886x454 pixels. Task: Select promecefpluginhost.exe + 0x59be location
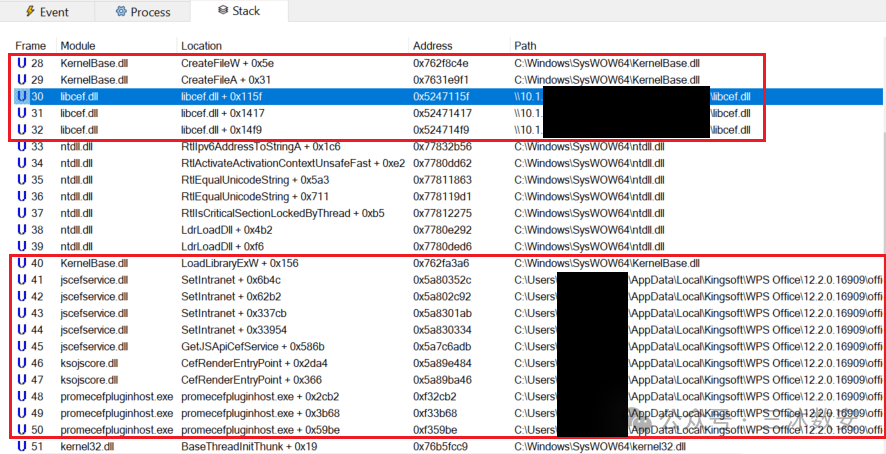(260, 430)
